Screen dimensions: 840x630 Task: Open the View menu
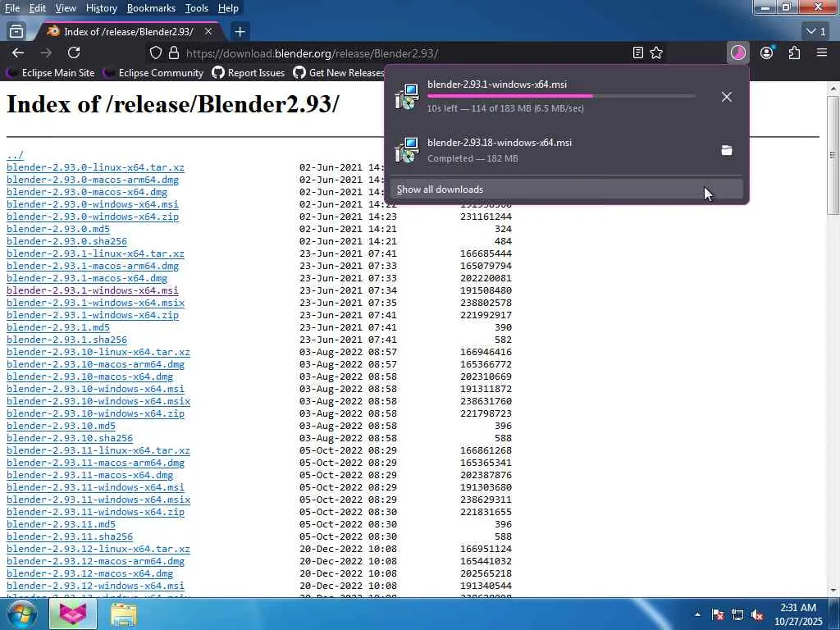66,8
